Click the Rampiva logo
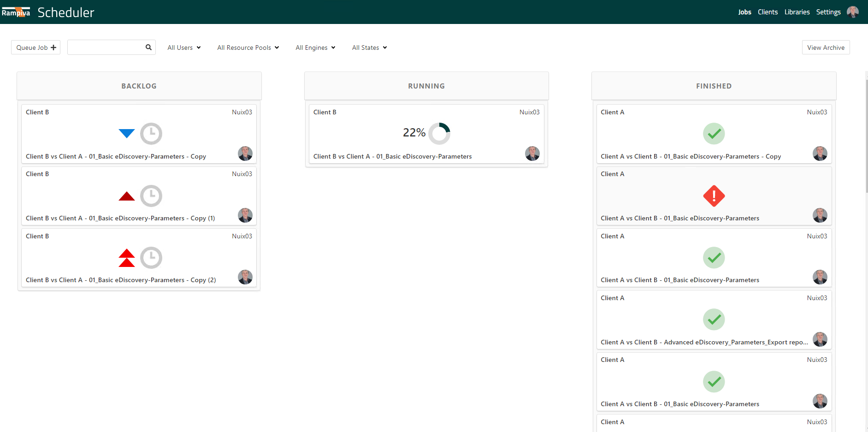Screen dimensions: 868x432 16,12
